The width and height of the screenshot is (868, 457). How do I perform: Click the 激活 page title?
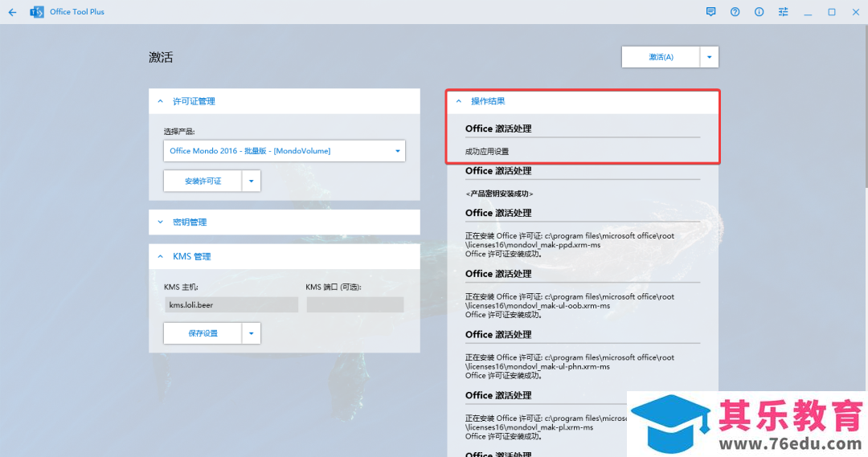pos(161,57)
